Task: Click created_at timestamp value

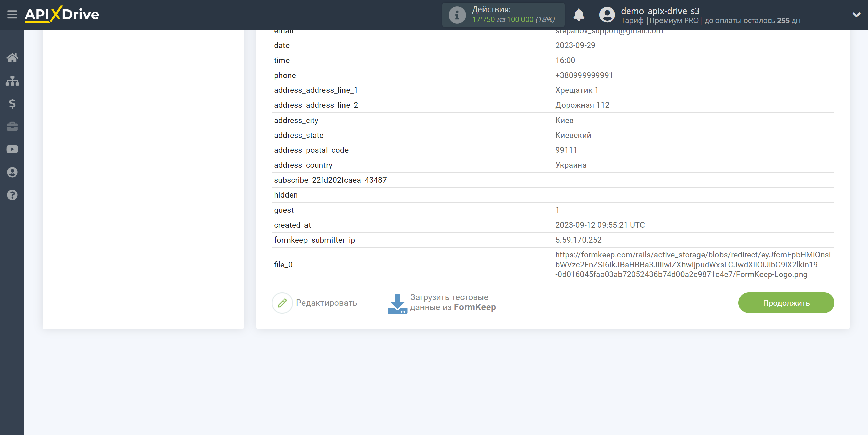Action: pos(600,225)
